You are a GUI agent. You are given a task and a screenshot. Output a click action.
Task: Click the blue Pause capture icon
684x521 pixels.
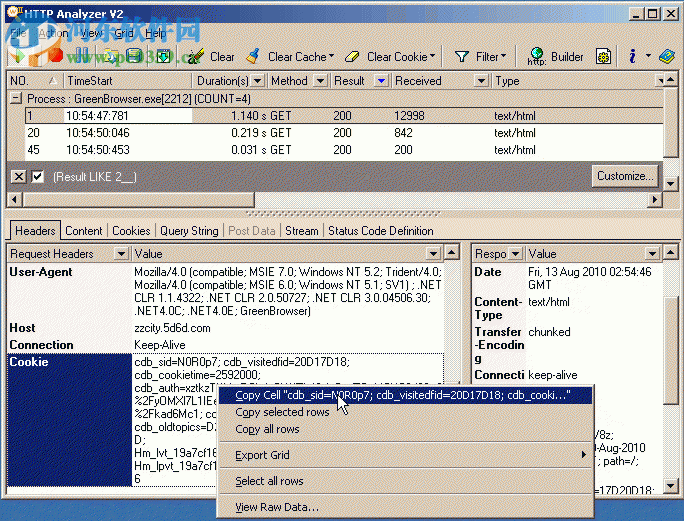pyautogui.click(x=83, y=56)
